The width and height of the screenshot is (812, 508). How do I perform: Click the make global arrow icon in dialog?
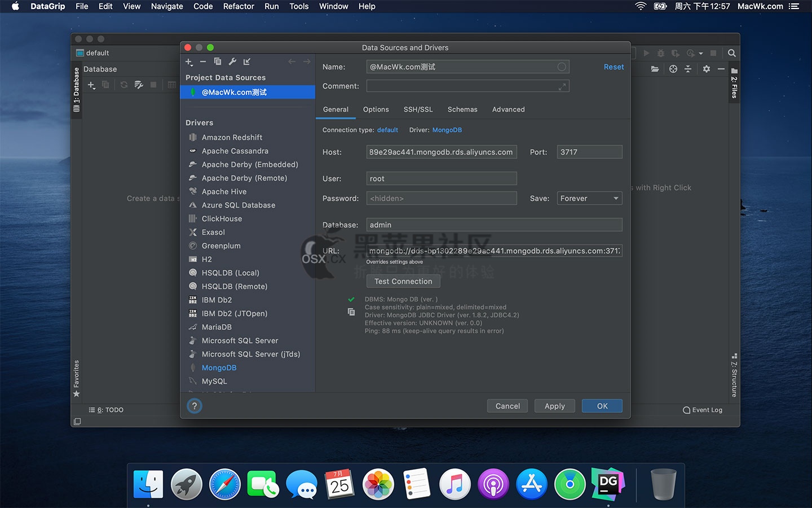click(x=247, y=62)
